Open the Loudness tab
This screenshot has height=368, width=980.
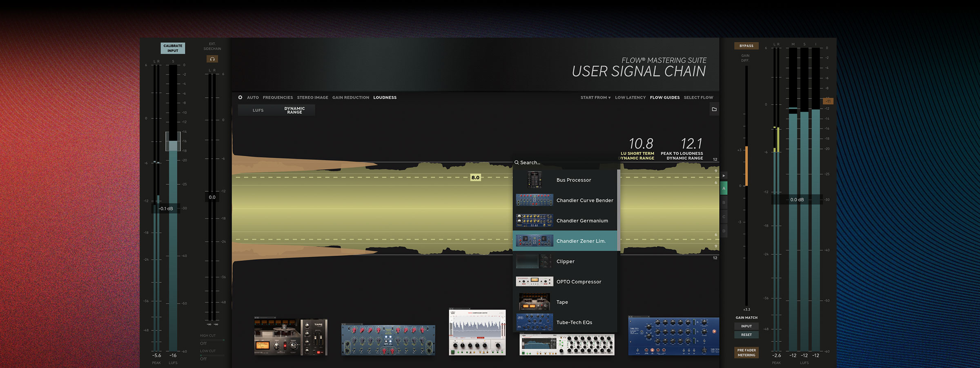pyautogui.click(x=385, y=97)
